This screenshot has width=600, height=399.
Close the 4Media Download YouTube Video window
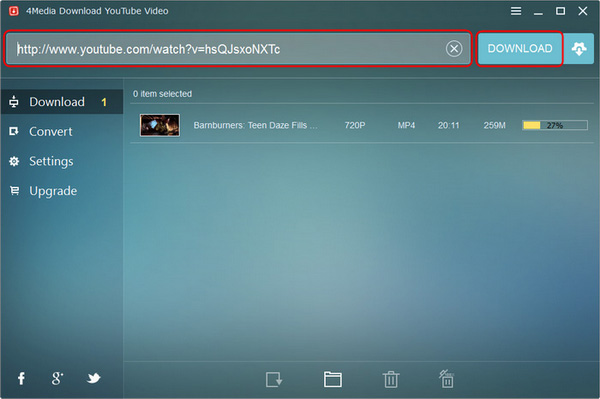point(583,11)
